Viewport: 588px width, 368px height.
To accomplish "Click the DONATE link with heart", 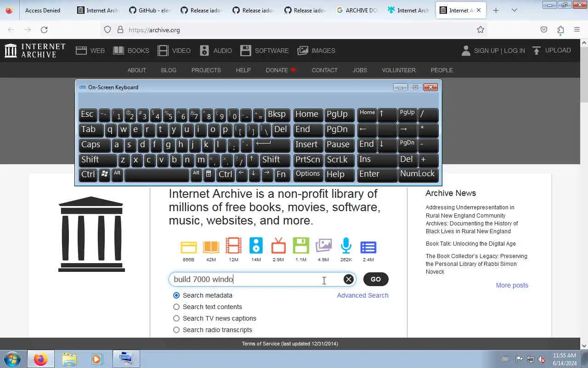I will click(x=281, y=70).
